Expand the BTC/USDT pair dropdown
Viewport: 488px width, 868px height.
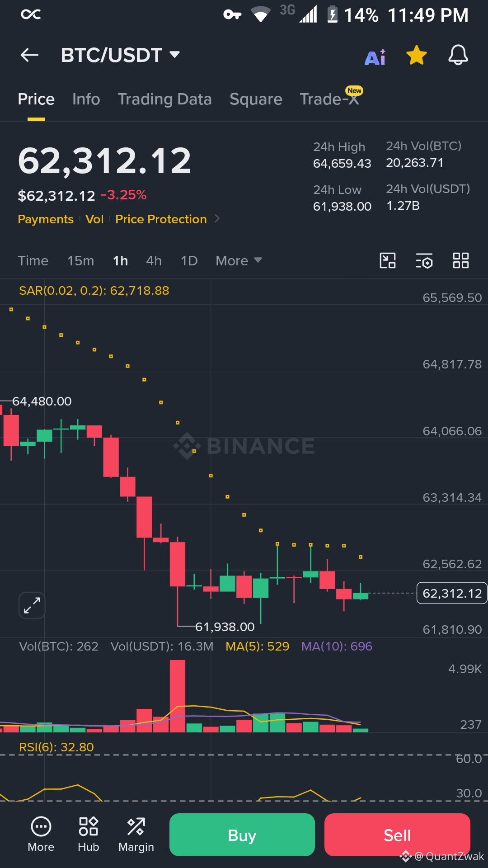pyautogui.click(x=175, y=55)
